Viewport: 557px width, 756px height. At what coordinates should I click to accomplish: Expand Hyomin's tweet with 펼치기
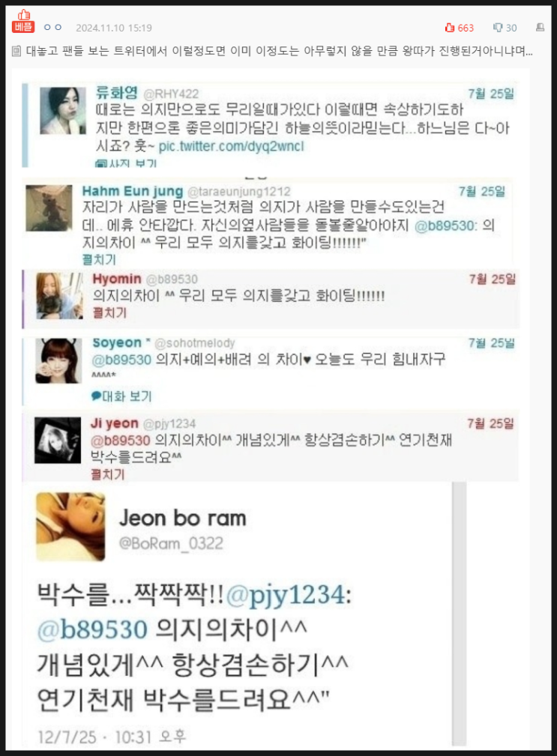click(x=109, y=312)
